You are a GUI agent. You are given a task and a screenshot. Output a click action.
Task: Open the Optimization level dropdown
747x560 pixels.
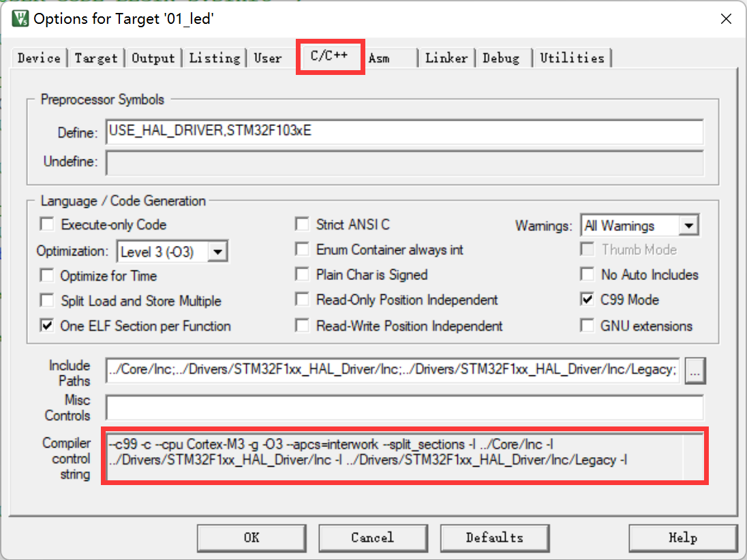217,252
